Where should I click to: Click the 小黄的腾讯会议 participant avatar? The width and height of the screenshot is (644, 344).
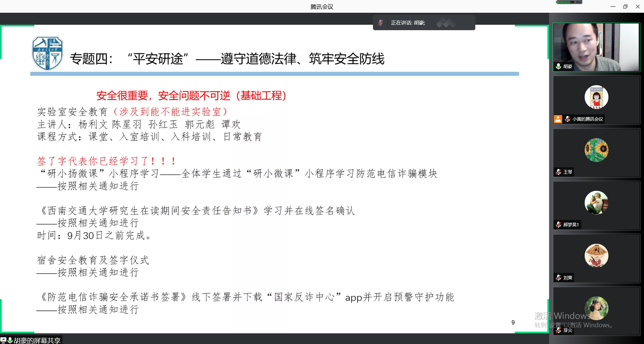tap(596, 97)
